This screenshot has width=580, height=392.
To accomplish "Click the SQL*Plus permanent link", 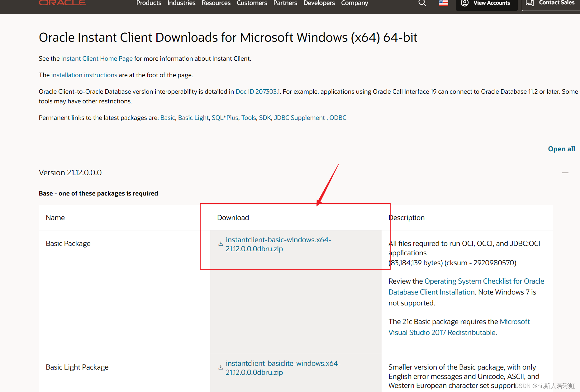I will 225,118.
